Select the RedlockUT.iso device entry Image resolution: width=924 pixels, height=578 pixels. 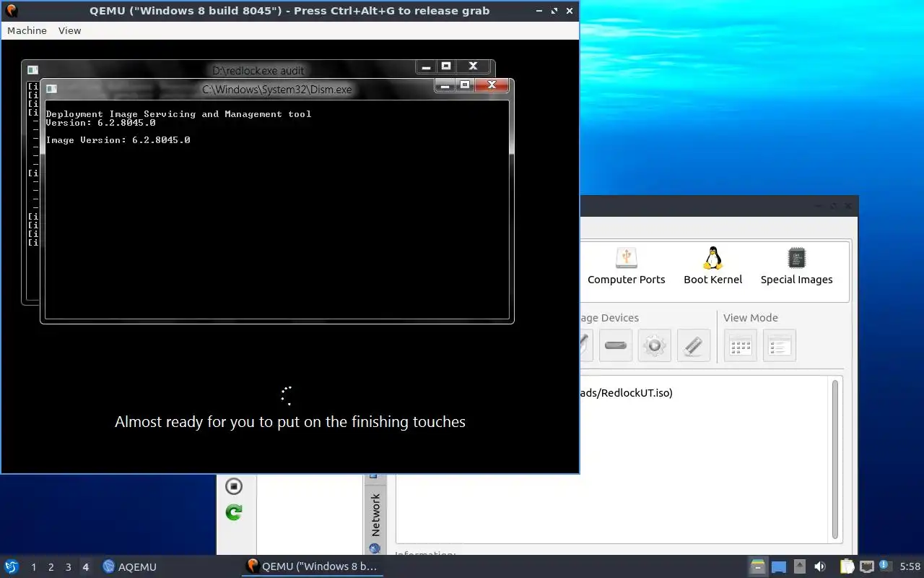(626, 393)
